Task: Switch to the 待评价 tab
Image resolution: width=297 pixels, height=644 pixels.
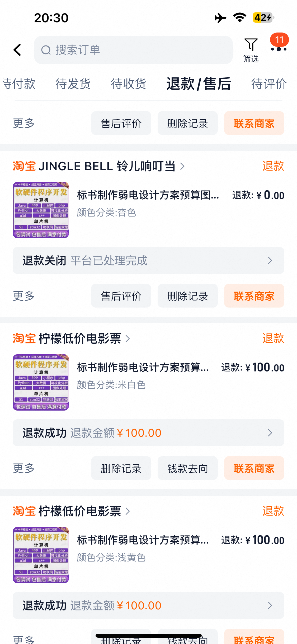Action: tap(269, 84)
